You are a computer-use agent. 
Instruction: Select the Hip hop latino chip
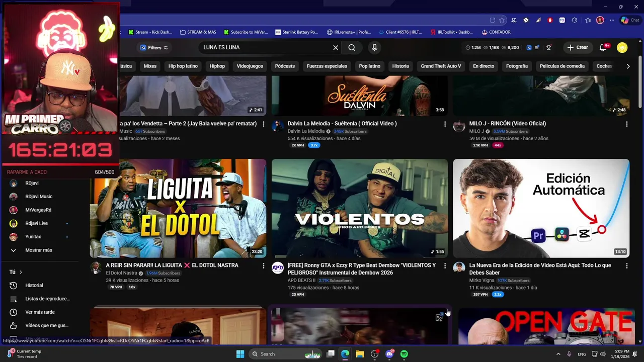[183, 66]
